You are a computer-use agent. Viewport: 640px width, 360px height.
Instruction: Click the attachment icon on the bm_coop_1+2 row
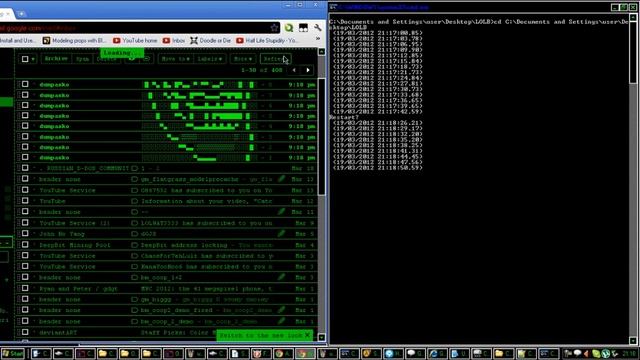click(281, 277)
